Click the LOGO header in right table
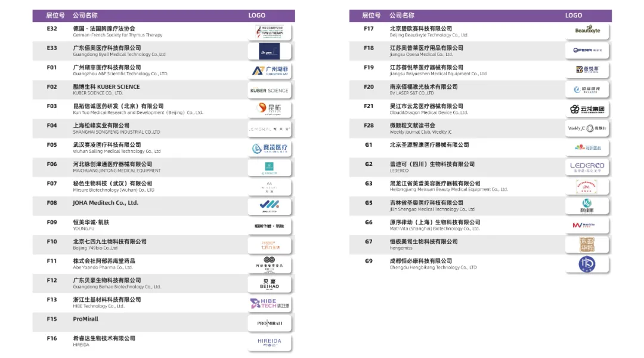The width and height of the screenshot is (644, 358). [x=574, y=16]
